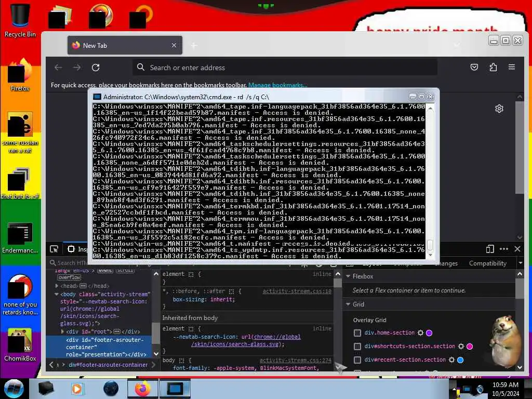Open activity-stream.css:10 source link
532x399 pixels.
(297, 291)
